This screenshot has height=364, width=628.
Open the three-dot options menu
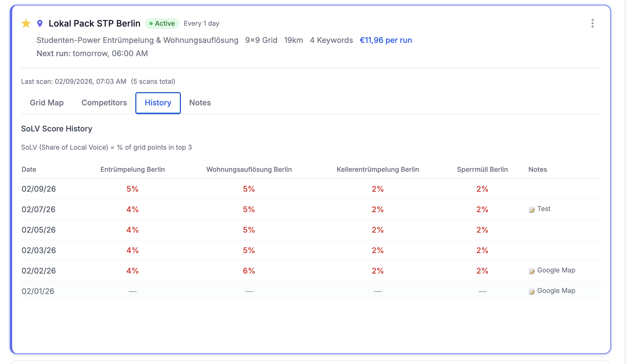(x=592, y=24)
